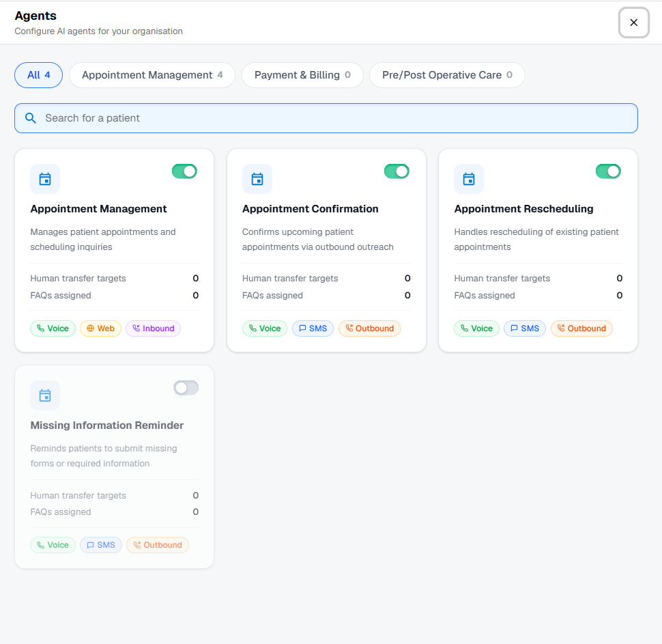Image resolution: width=662 pixels, height=644 pixels.
Task: Select the All filter tab
Action: tap(38, 75)
